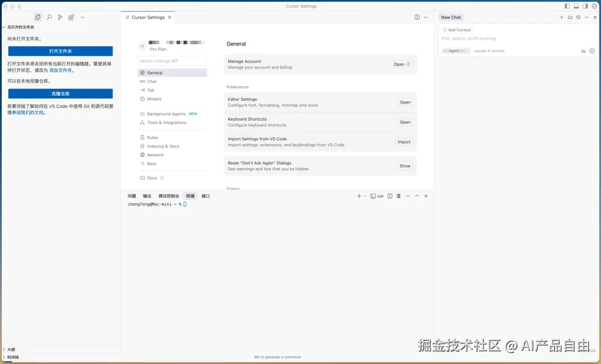The height and width of the screenshot is (364, 601).
Task: Open Models settings section
Action: coord(172,99)
